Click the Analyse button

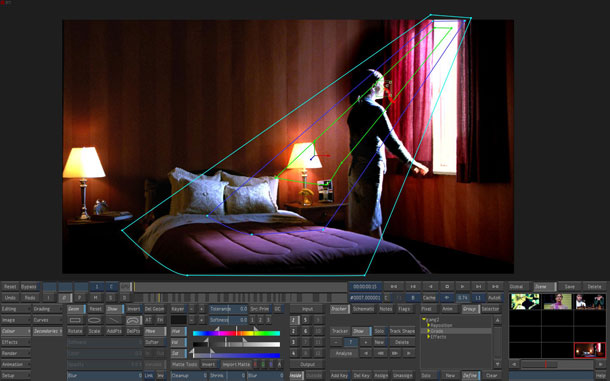click(344, 353)
